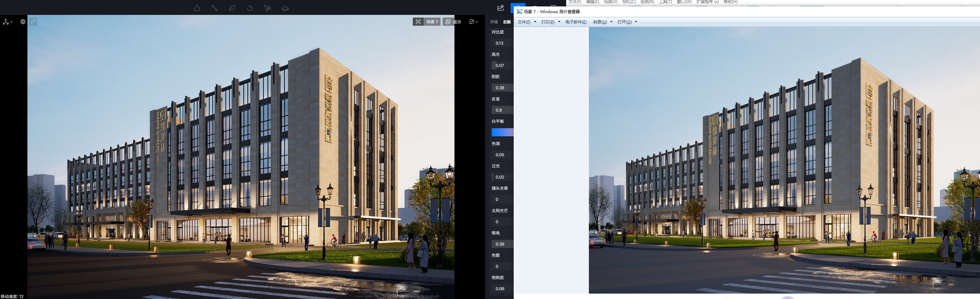Toggle the 显示 display button
Screen dimensions: 980x299
pyautogui.click(x=453, y=22)
